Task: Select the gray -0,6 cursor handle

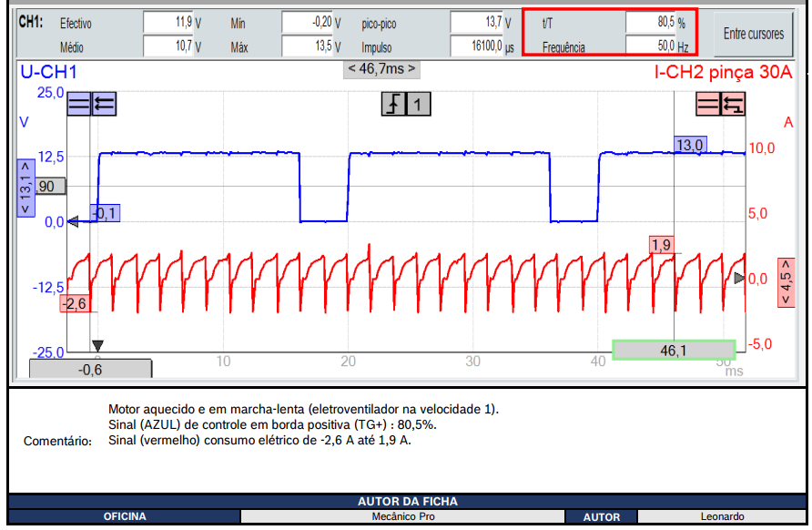Action: 90,369
